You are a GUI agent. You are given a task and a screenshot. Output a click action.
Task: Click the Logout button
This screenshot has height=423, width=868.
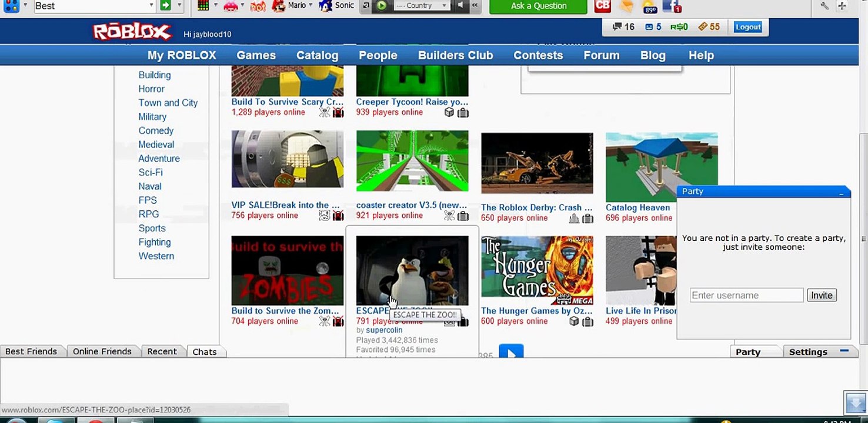pyautogui.click(x=748, y=27)
